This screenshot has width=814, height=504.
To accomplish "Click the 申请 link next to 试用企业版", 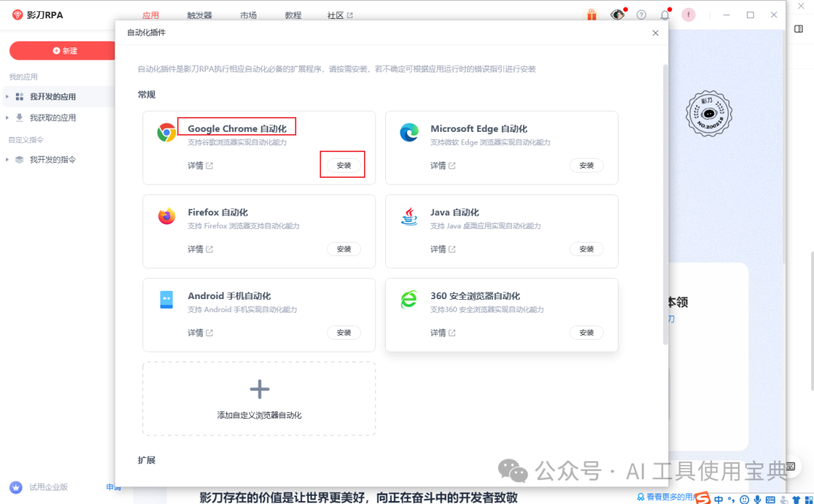I will pyautogui.click(x=113, y=487).
